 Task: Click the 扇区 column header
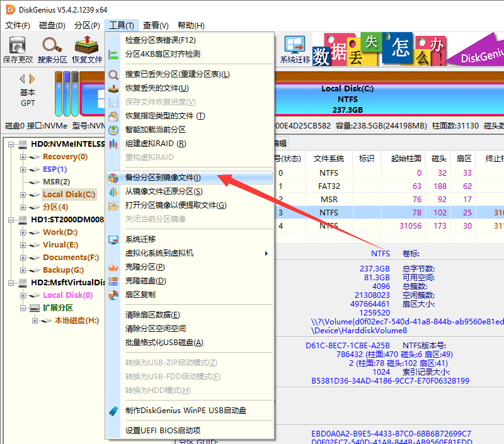[464, 158]
